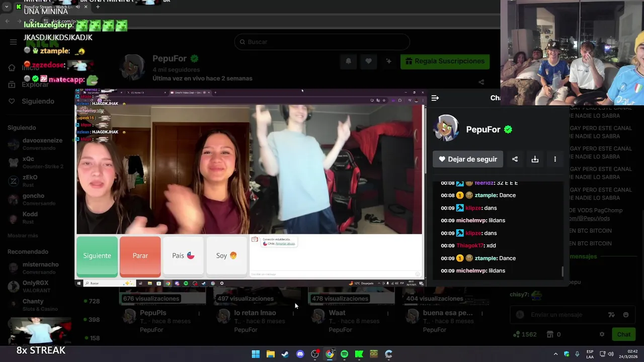The image size is (644, 362).
Task: Click the microphone tray icon
Action: (x=577, y=354)
